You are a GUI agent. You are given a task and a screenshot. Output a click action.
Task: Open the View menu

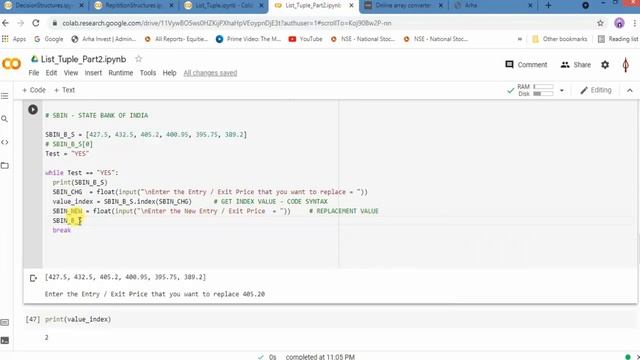pyautogui.click(x=71, y=73)
